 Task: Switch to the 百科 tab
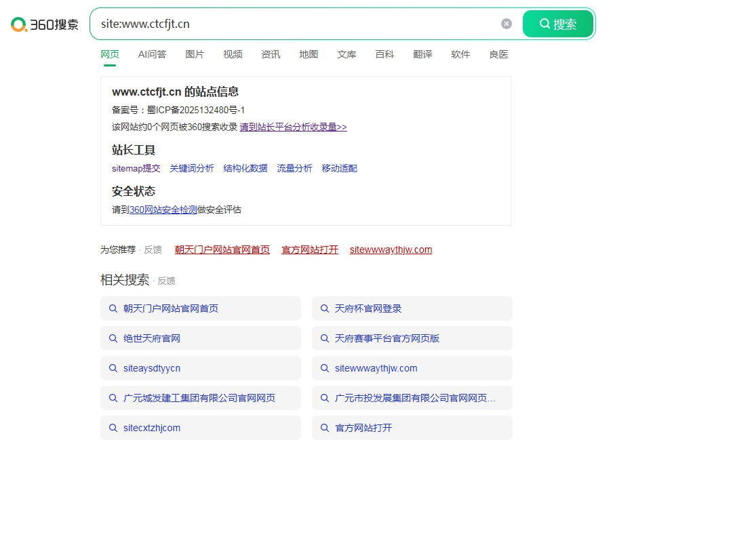(x=384, y=54)
